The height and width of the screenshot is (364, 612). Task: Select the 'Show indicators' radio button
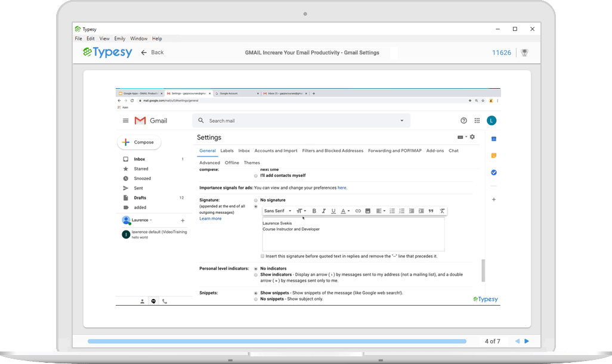pyautogui.click(x=256, y=275)
